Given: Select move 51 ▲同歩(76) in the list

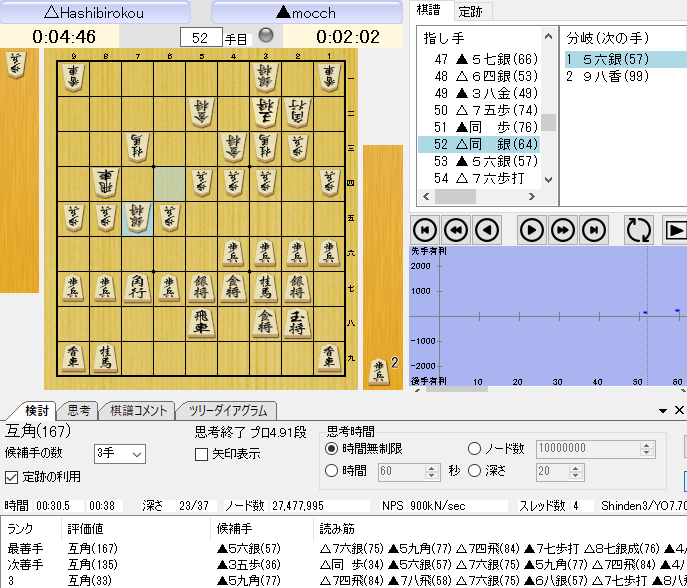Looking at the screenshot, I should pos(480,127).
